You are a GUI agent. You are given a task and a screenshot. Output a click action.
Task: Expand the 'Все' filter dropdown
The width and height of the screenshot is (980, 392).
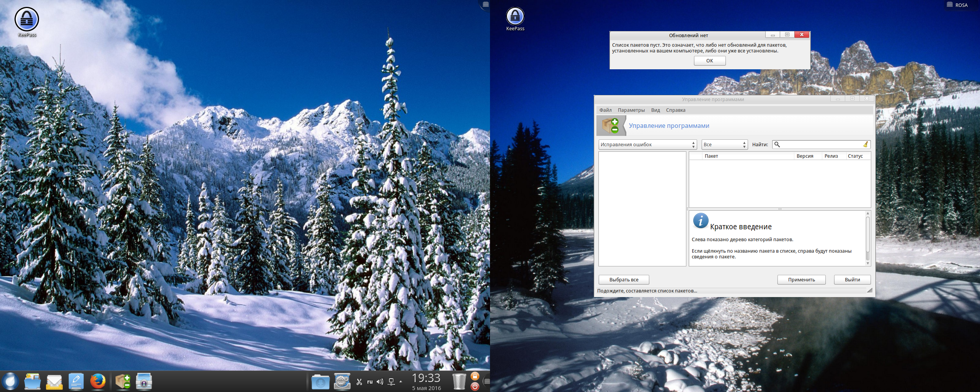pyautogui.click(x=725, y=144)
